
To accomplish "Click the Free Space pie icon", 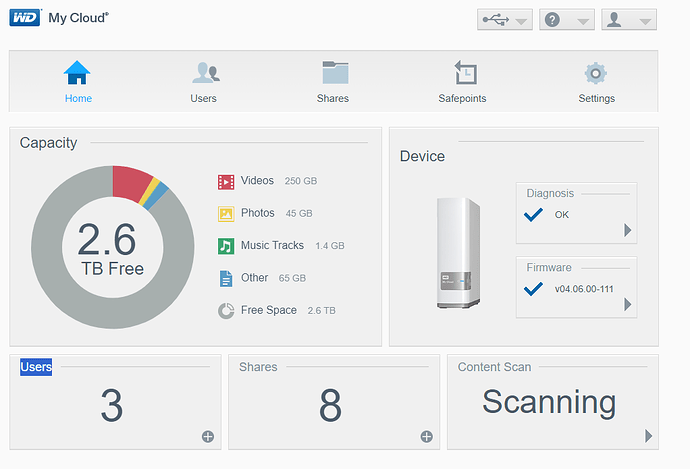I will pos(226,311).
